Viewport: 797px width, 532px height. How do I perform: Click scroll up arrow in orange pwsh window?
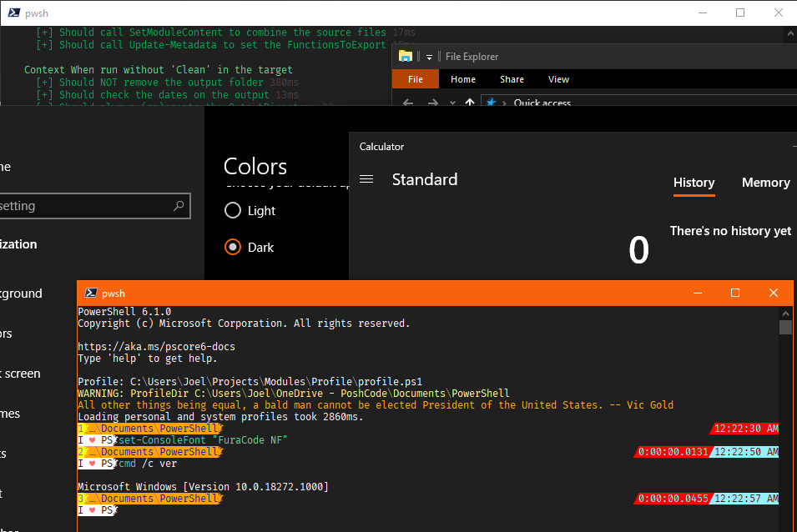(786, 314)
